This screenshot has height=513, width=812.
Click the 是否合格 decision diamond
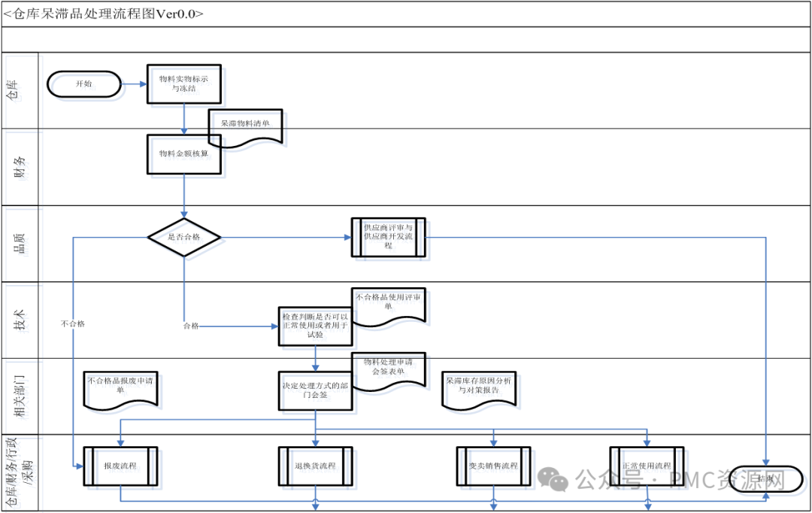[183, 237]
